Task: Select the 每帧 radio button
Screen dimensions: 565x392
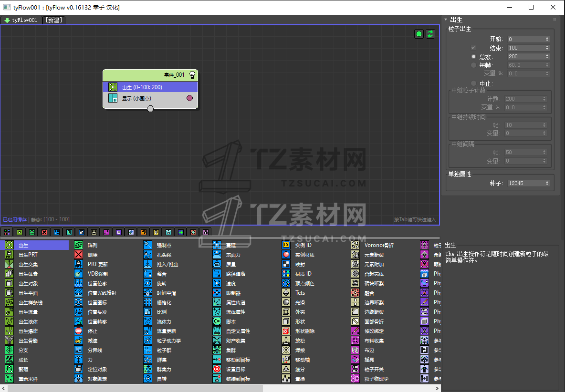Action: click(473, 65)
